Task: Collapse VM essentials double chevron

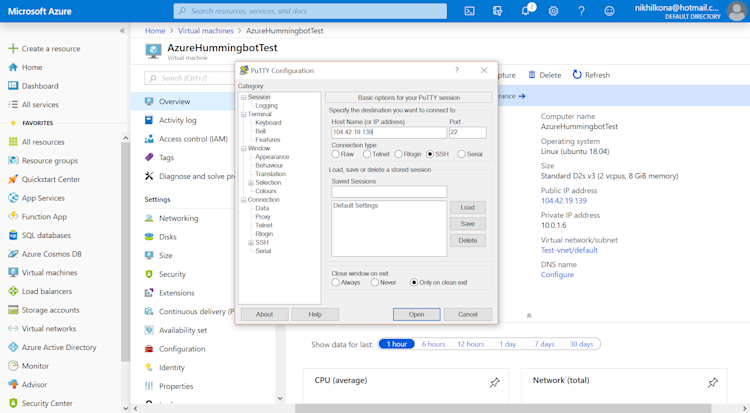Action: click(x=529, y=316)
